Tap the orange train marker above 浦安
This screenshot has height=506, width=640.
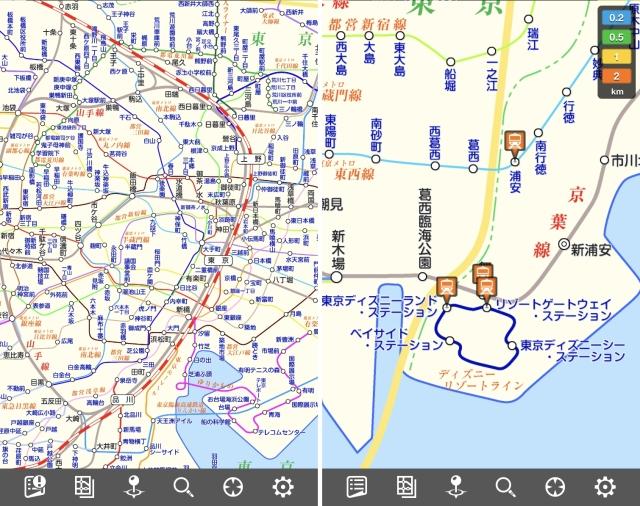pos(515,144)
